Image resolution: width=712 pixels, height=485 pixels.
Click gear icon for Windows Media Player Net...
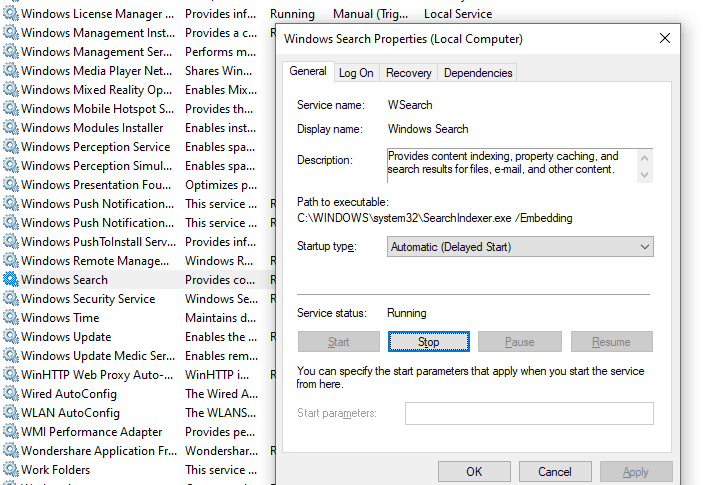(11, 71)
